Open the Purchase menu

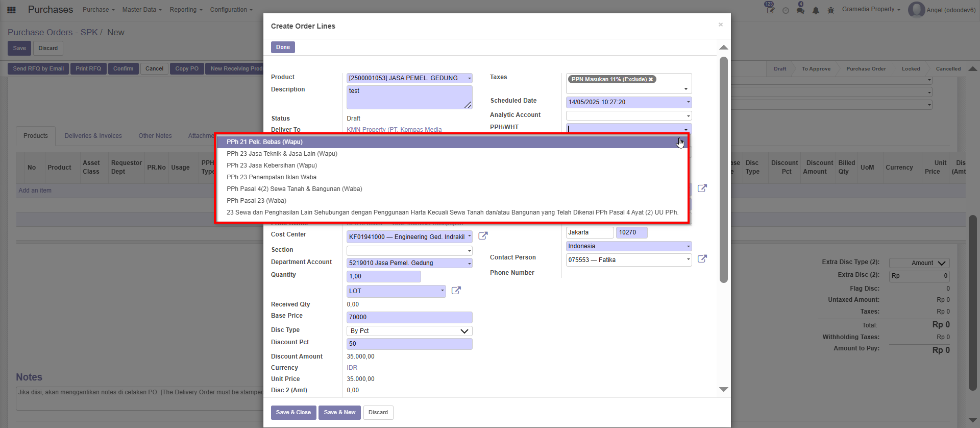[99, 10]
